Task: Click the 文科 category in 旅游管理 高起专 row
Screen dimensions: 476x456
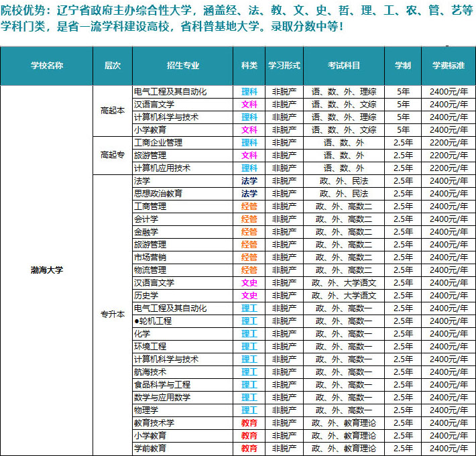Action: point(249,156)
